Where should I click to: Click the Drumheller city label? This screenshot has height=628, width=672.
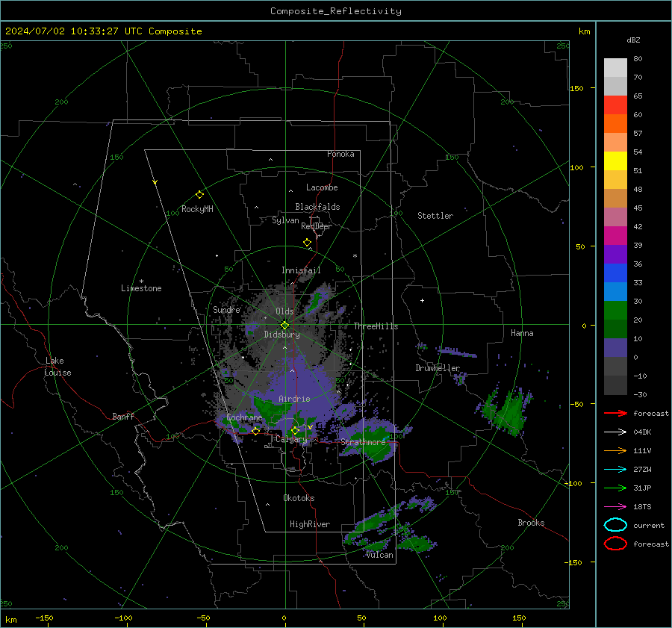[438, 368]
